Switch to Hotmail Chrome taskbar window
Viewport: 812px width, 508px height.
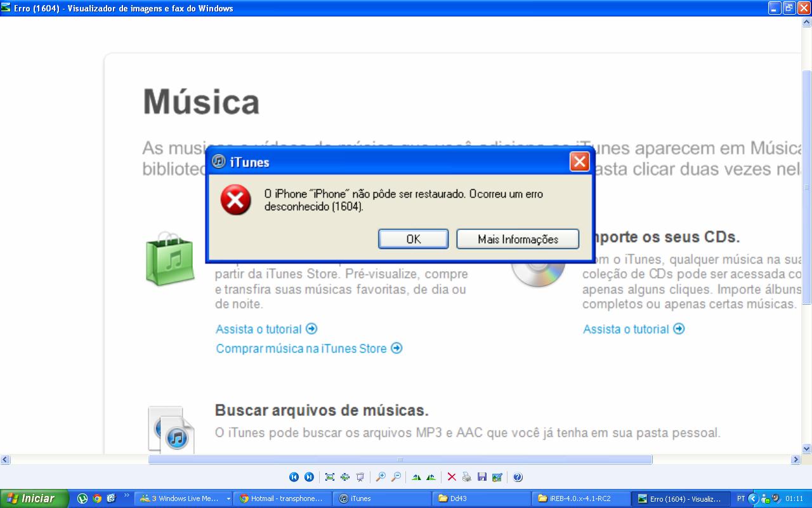click(x=283, y=498)
